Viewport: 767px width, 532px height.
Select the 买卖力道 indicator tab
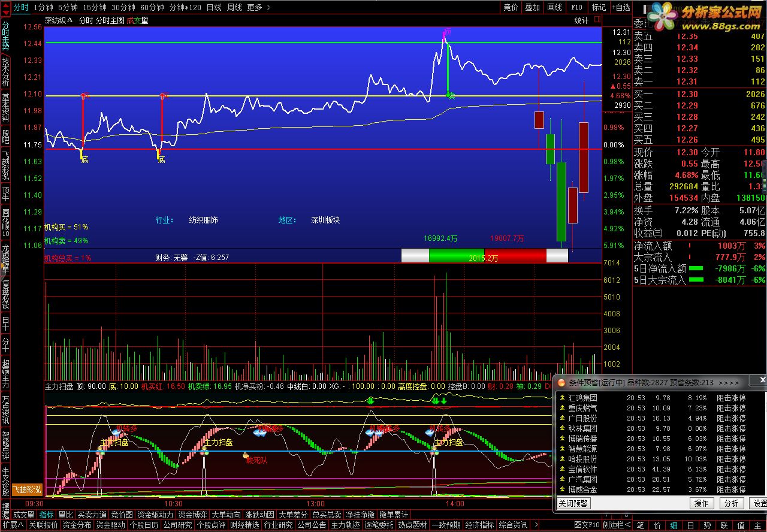point(92,515)
